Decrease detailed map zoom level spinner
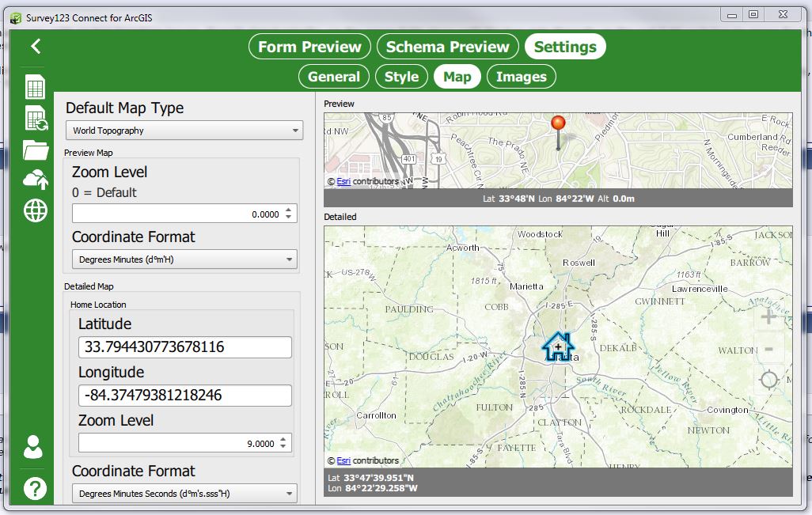 pyautogui.click(x=283, y=447)
